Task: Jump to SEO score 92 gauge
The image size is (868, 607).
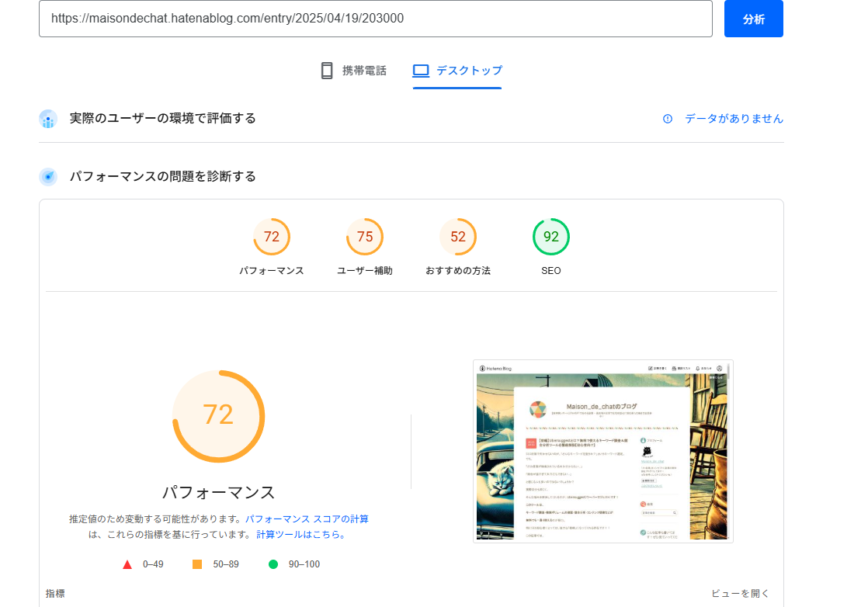Action: tap(550, 237)
